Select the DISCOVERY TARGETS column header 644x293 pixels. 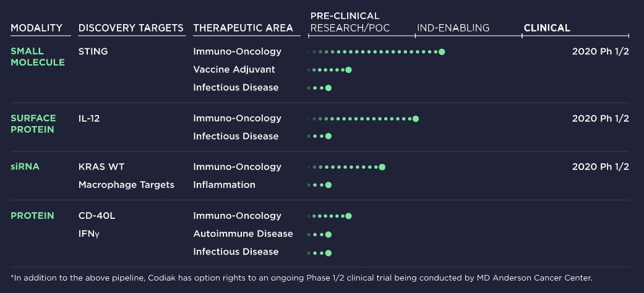click(x=131, y=28)
